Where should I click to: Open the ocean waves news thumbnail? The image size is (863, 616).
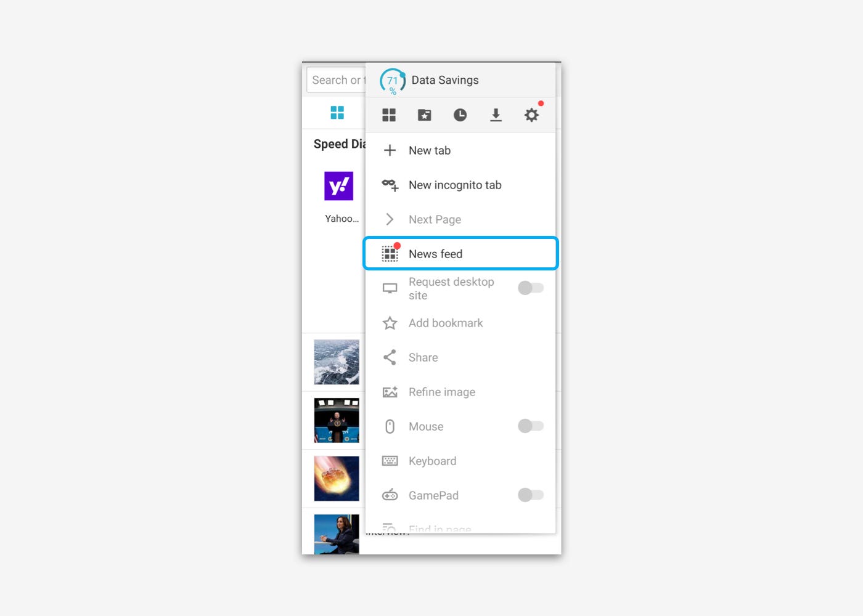click(337, 362)
